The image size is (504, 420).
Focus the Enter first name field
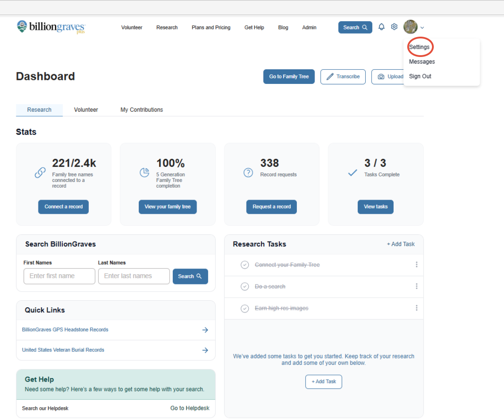tap(60, 276)
